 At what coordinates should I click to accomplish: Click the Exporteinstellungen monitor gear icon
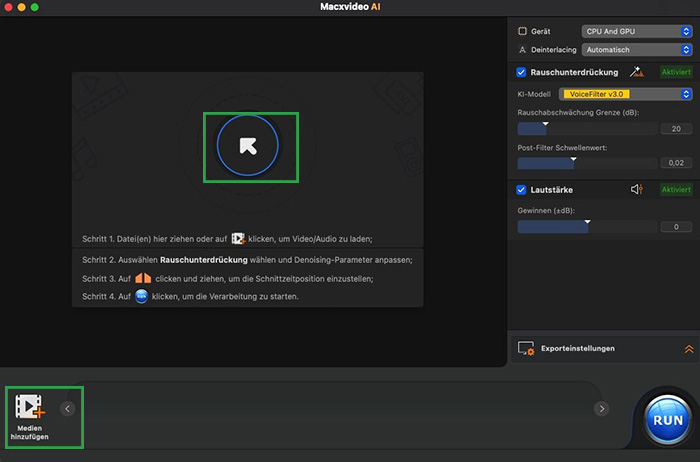tap(526, 349)
